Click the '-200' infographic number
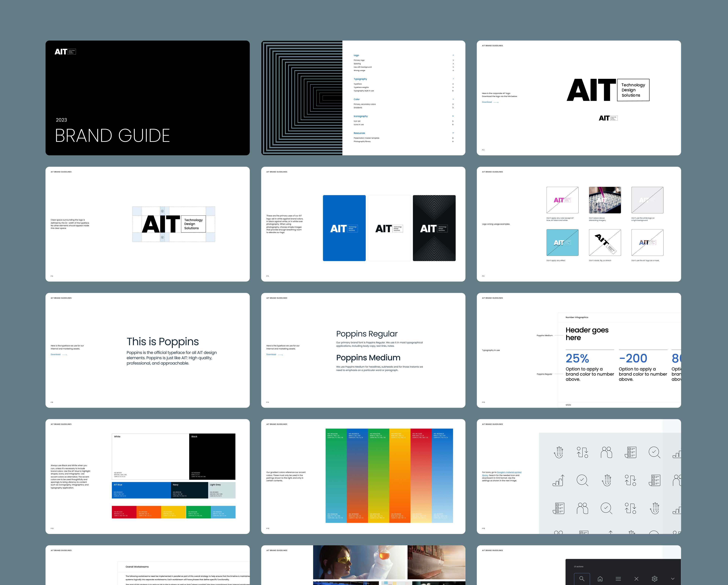 click(633, 358)
